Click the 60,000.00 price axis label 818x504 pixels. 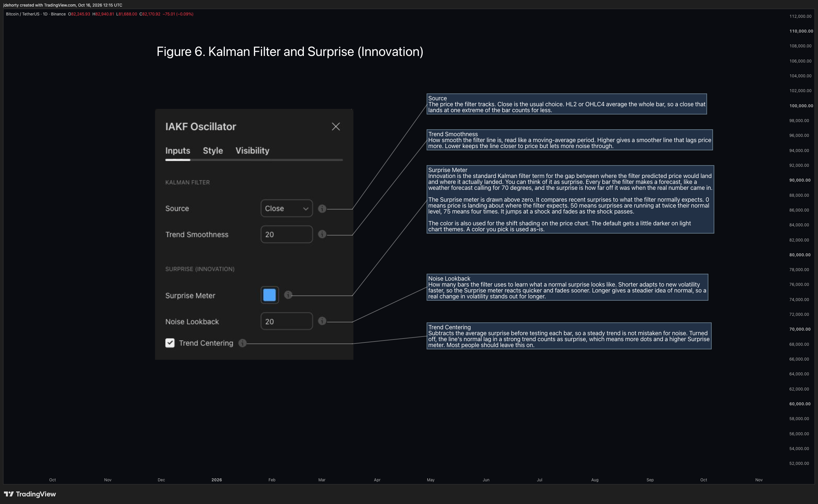(800, 404)
